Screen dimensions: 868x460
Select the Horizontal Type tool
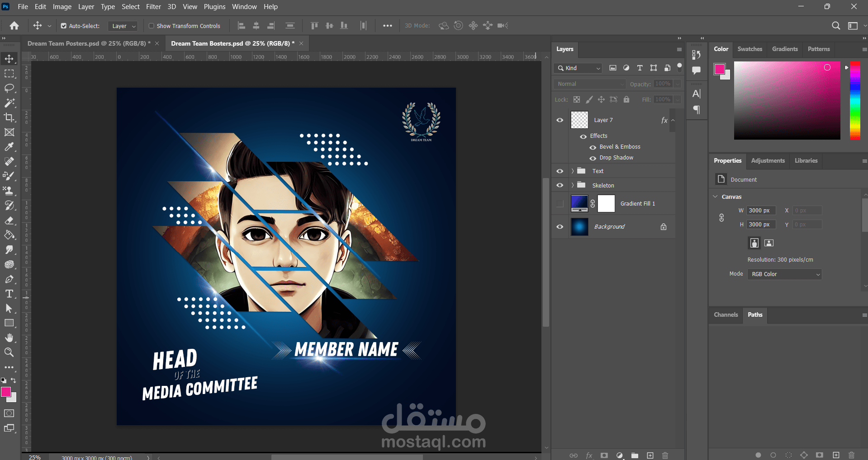pyautogui.click(x=9, y=294)
